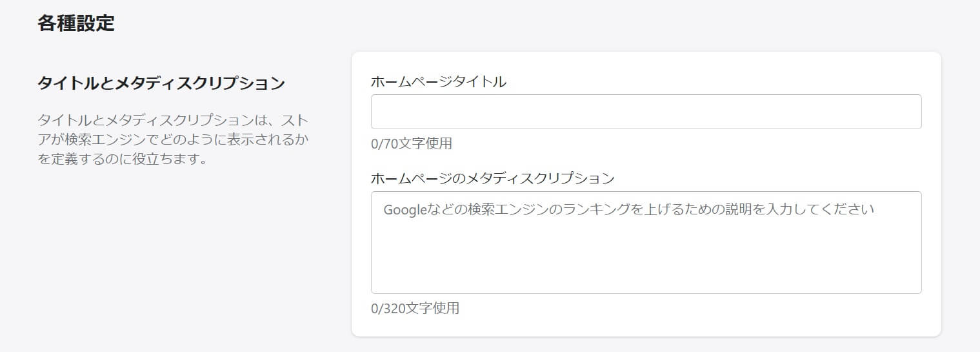
Task: Click the bold タイトルとメタディスクリプション section heading
Action: click(161, 83)
